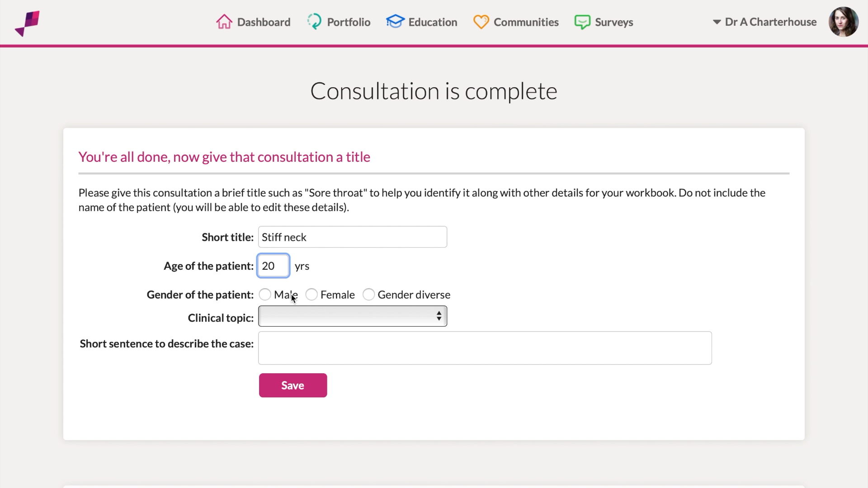Click the age value 20 field
Screen dimensions: 868x488
(x=273, y=266)
